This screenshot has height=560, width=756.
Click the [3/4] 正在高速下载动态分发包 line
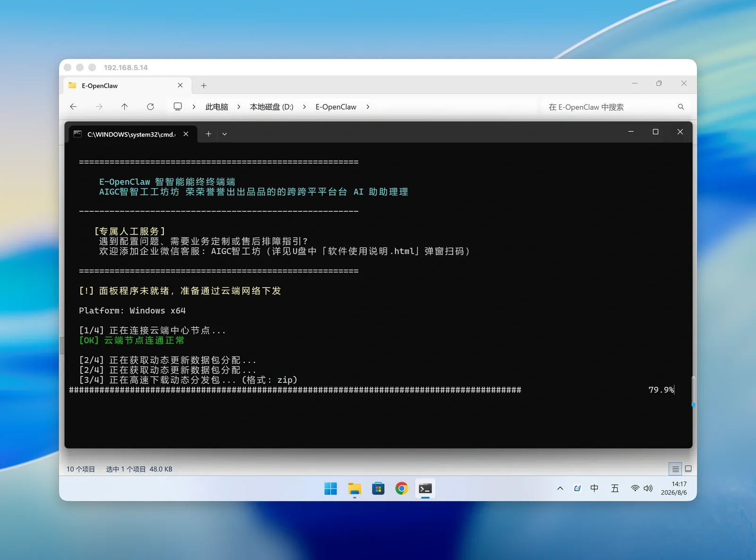pyautogui.click(x=188, y=380)
